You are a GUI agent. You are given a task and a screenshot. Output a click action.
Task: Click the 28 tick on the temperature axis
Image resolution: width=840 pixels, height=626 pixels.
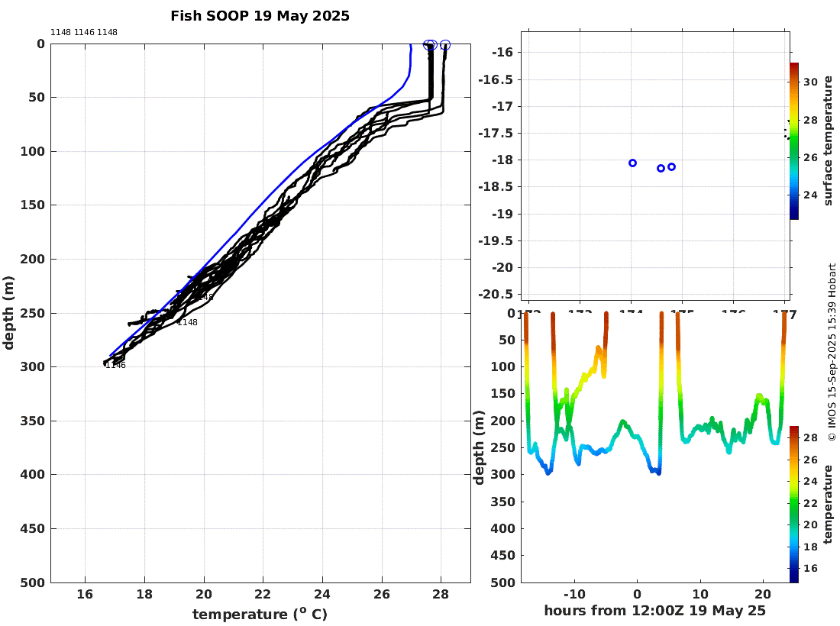441,594
